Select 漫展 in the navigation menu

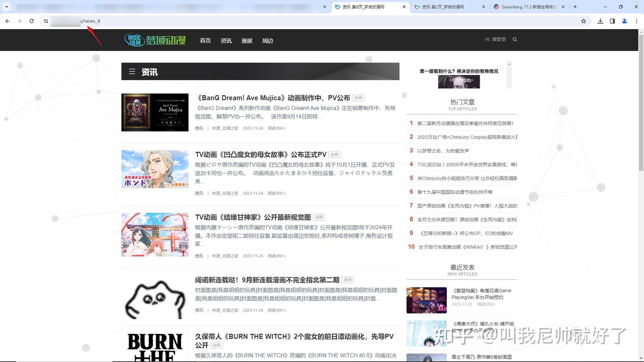coord(246,40)
